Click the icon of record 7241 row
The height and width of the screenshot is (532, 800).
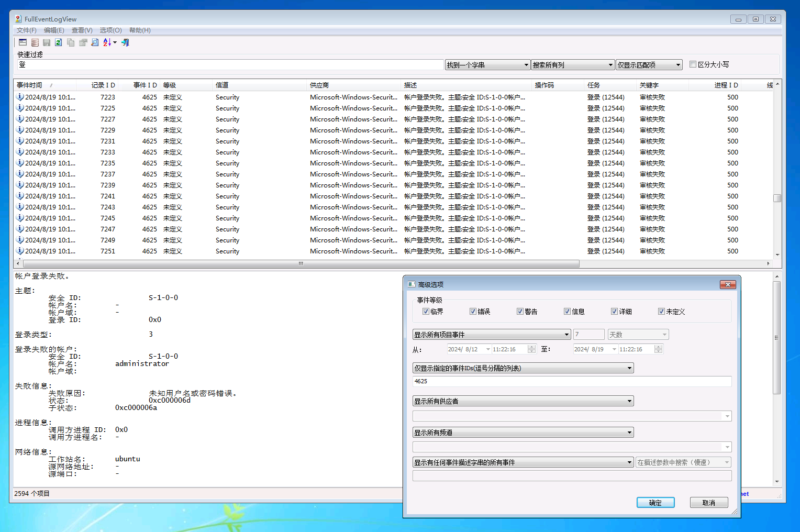(x=20, y=196)
